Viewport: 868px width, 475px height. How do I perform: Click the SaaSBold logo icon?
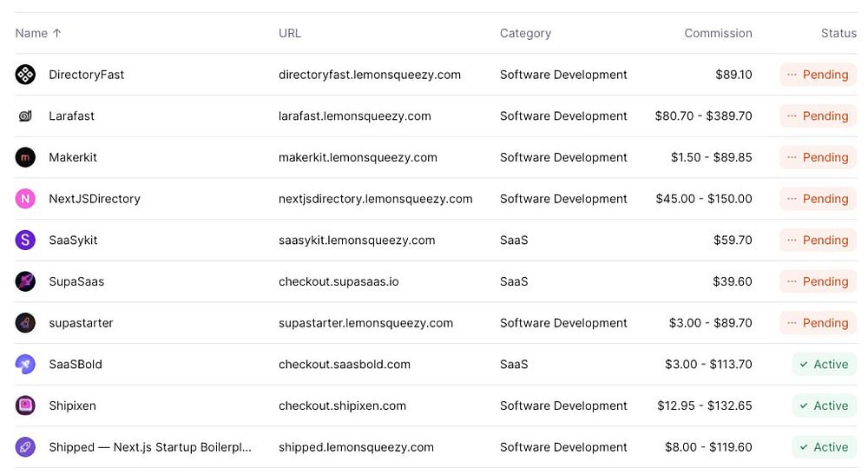(x=25, y=364)
